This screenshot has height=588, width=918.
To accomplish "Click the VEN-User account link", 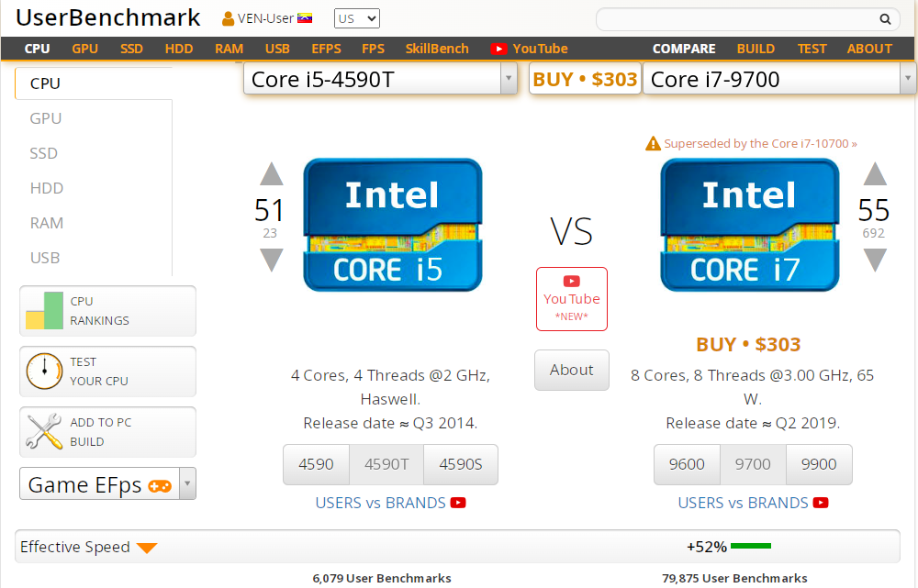I will [266, 18].
